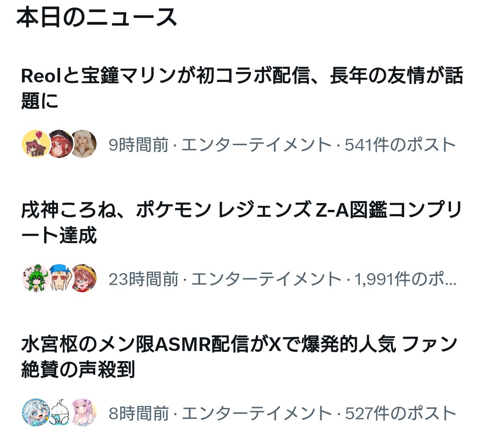
Task: Click the green-haired avatar in second story
Action: (x=36, y=278)
